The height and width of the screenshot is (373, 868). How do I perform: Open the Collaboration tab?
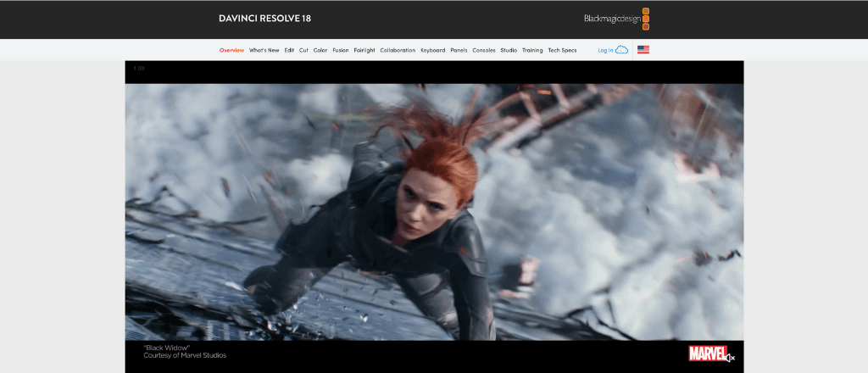[x=398, y=50]
